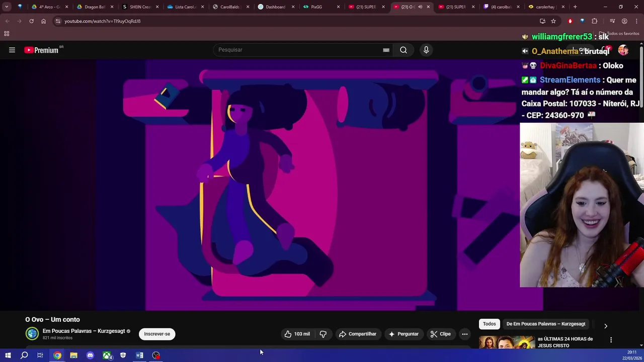Open the Perguntar AI ask button

(403, 334)
